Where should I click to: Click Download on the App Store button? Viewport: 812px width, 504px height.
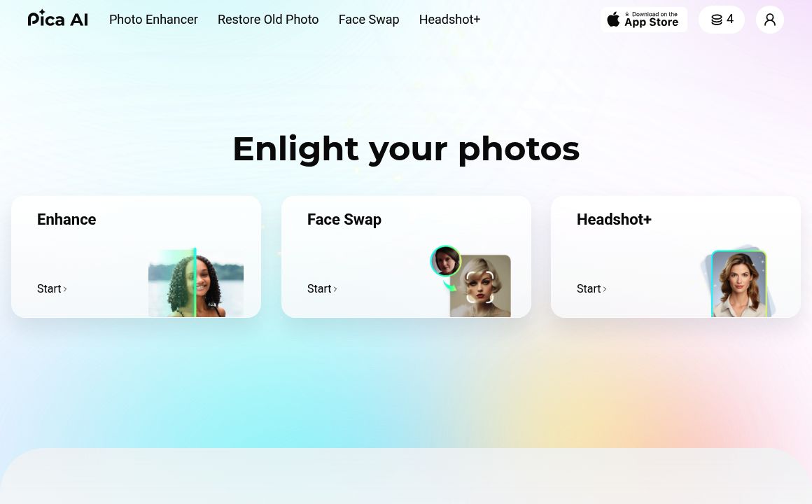(644, 20)
